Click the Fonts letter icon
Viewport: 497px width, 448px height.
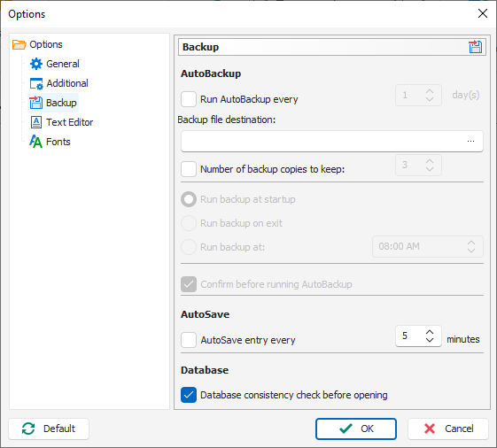35,142
